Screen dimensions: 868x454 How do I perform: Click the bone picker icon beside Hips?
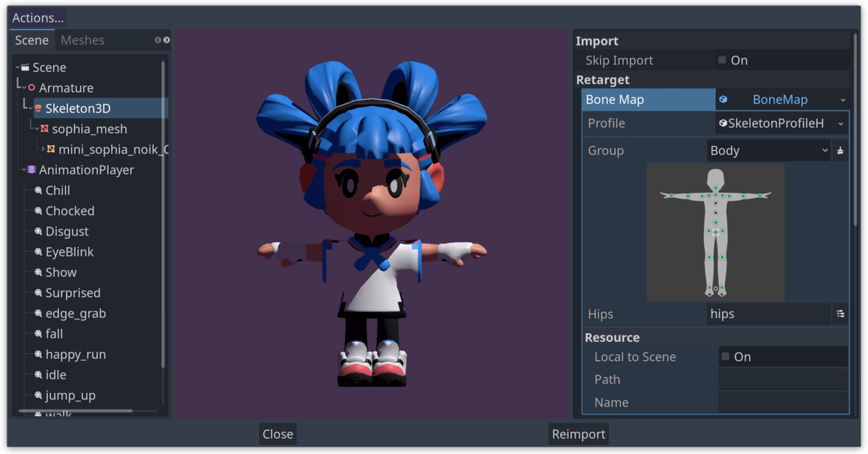pyautogui.click(x=840, y=314)
